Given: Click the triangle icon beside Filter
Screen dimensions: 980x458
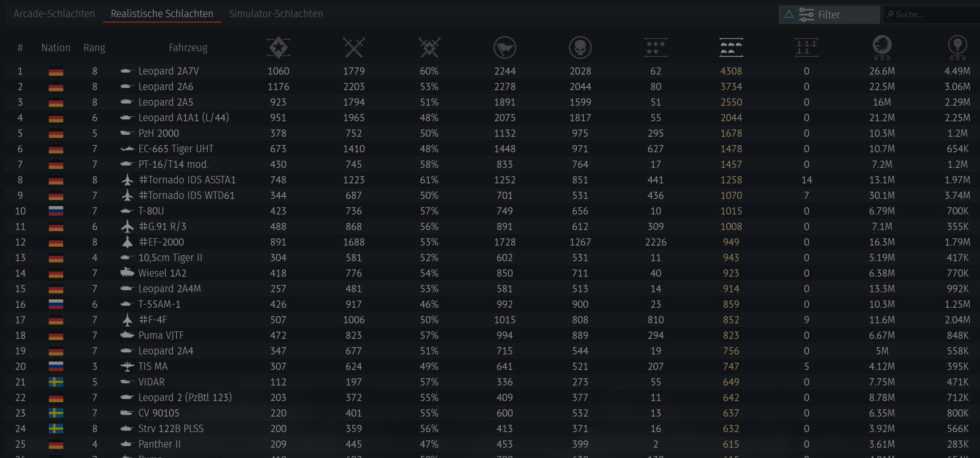Looking at the screenshot, I should tap(789, 14).
